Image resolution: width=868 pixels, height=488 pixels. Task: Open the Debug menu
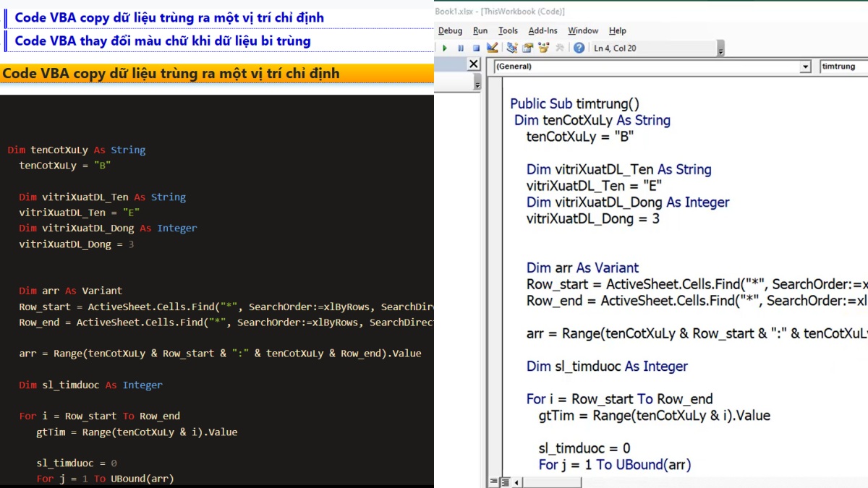450,30
